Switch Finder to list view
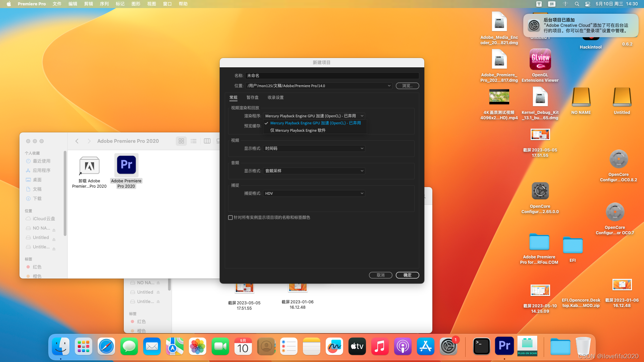 pos(194,141)
